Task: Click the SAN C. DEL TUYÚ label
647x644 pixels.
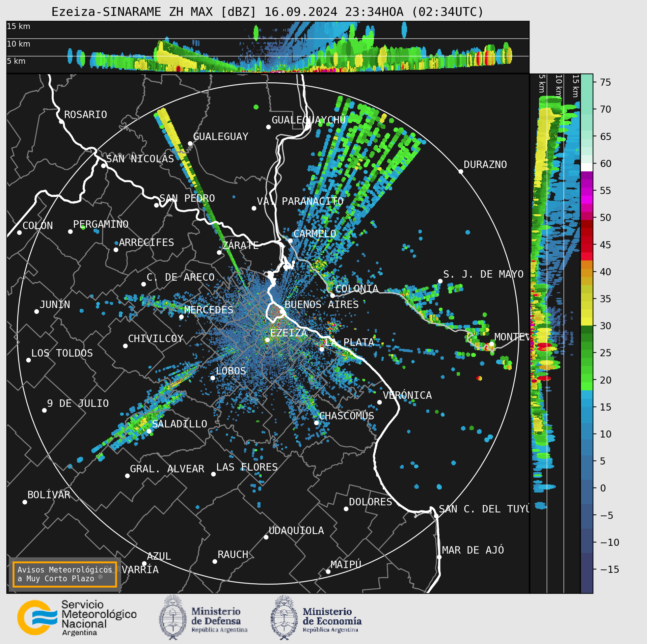Action: coord(484,509)
